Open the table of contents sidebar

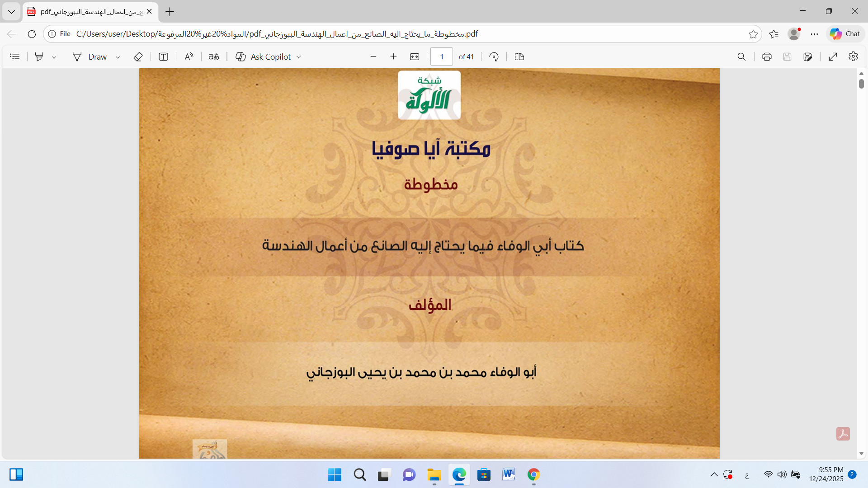pyautogui.click(x=15, y=56)
